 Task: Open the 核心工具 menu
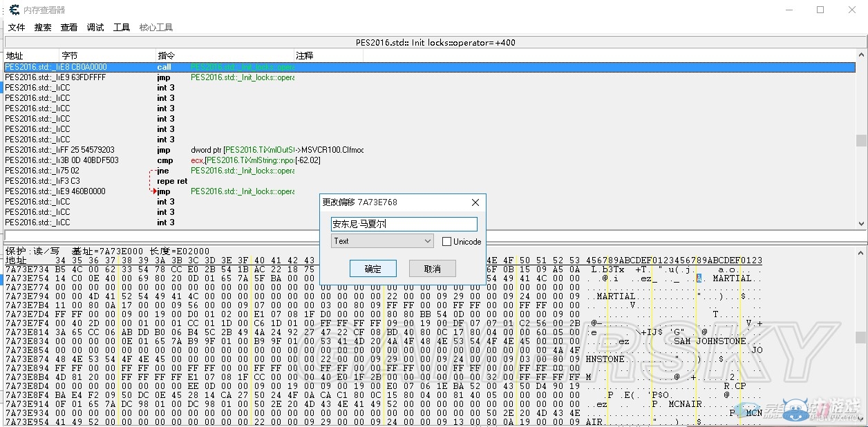coord(156,28)
